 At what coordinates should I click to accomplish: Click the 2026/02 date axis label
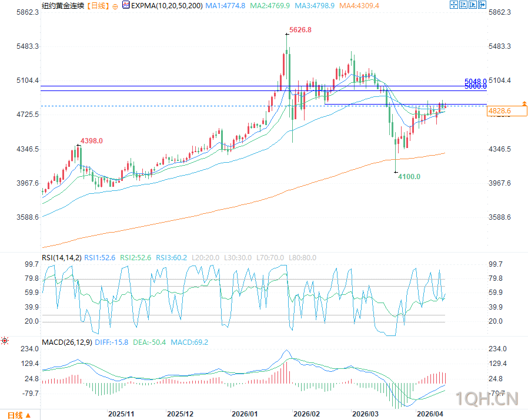tap(306, 414)
